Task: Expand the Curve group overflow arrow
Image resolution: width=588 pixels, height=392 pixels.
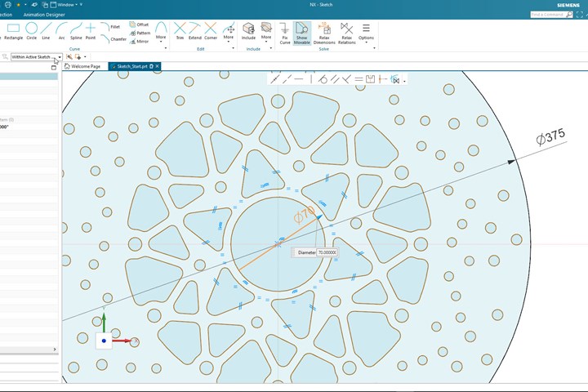Action: point(165,48)
